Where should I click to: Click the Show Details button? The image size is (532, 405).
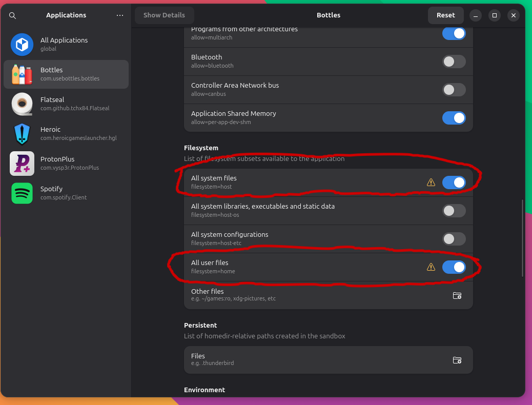click(x=164, y=15)
